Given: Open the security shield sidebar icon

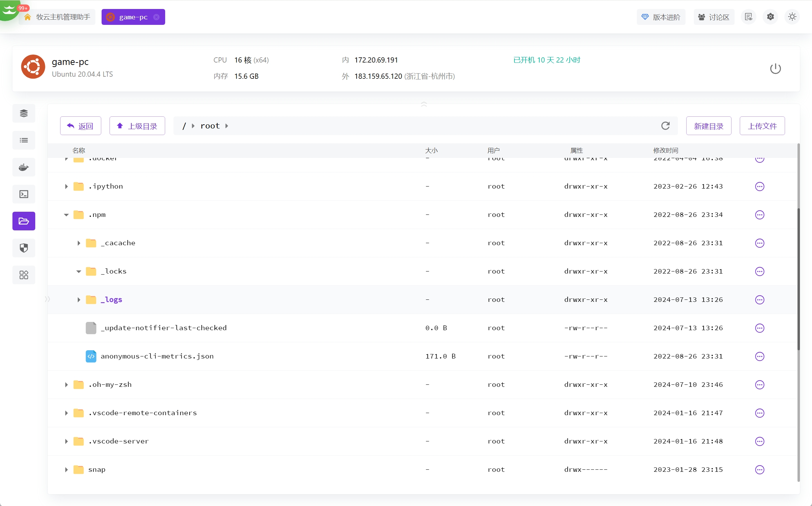Looking at the screenshot, I should tap(24, 248).
